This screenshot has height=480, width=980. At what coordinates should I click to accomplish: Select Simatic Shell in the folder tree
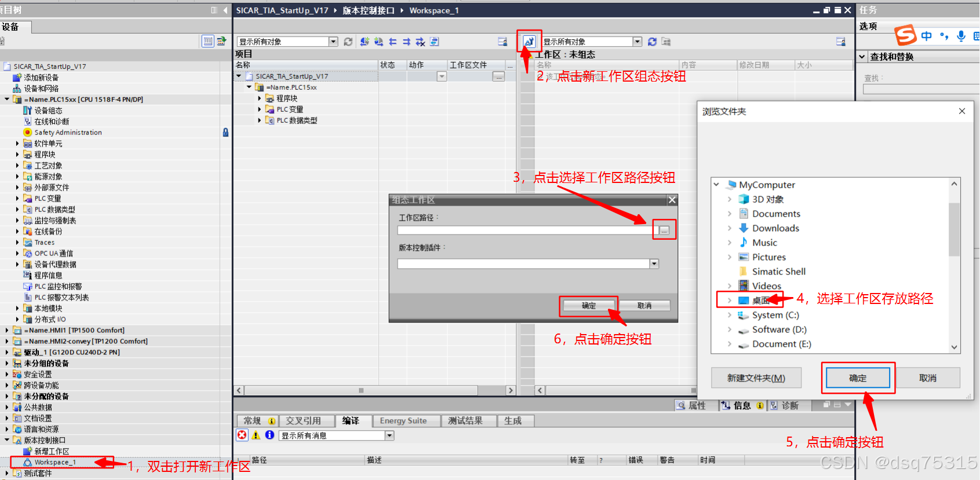pos(778,272)
